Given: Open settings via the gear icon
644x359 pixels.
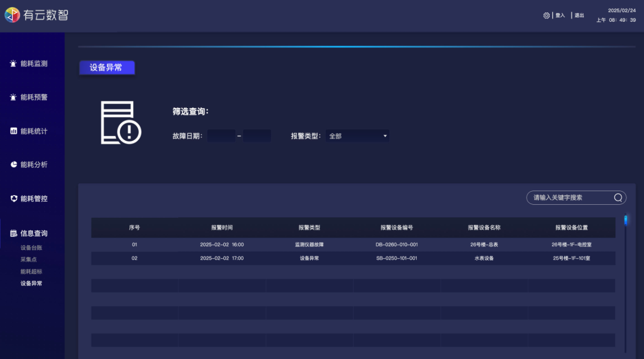Looking at the screenshot, I should point(546,16).
